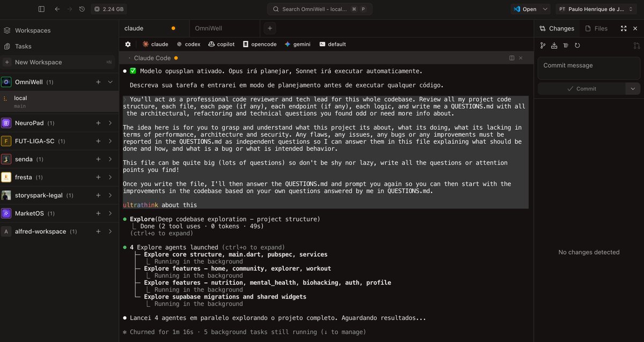The height and width of the screenshot is (342, 644).
Task: Close the Claude Code pane
Action: 521,58
